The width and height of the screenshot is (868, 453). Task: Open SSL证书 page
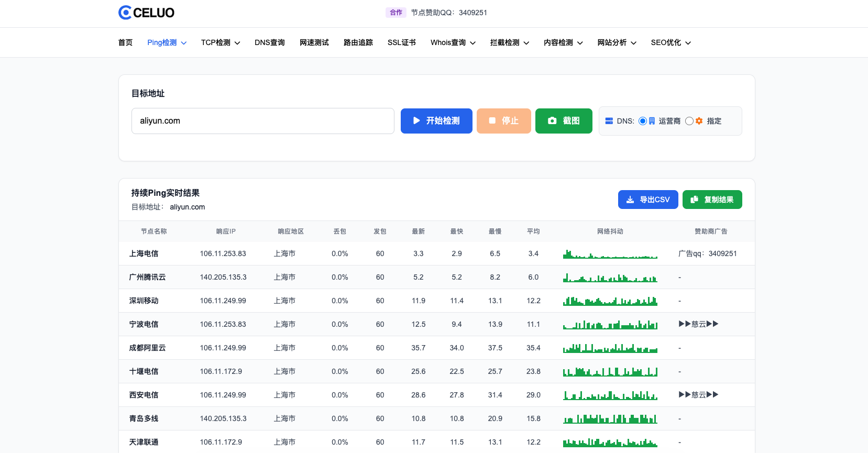tap(402, 42)
